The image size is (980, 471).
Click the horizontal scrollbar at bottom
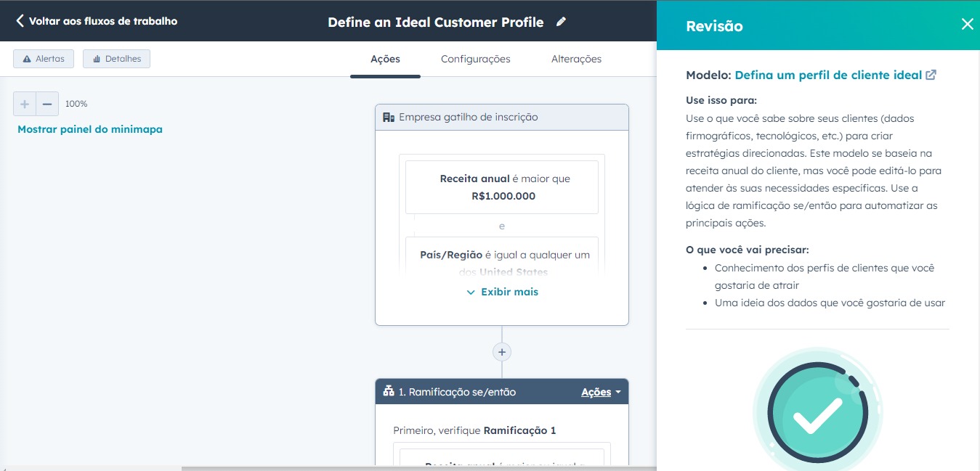[418, 468]
